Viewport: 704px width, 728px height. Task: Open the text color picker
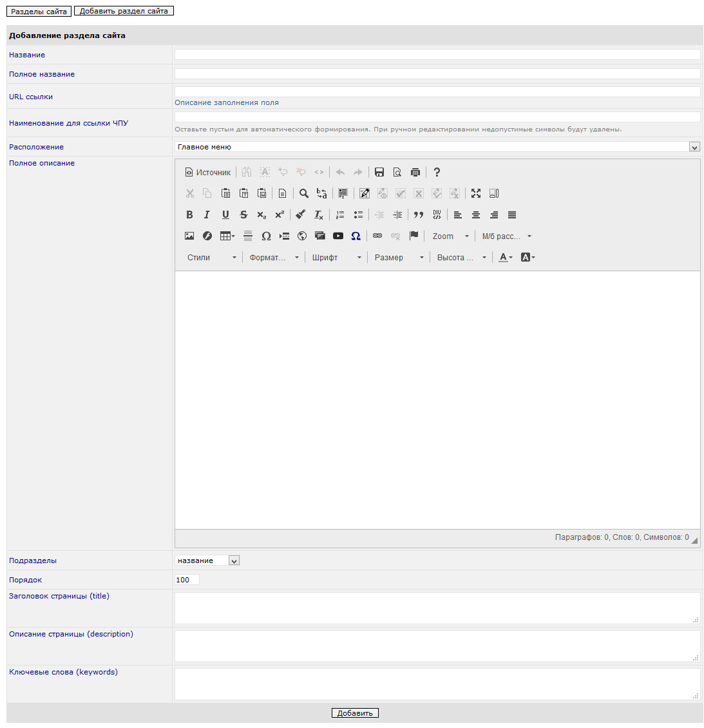505,257
